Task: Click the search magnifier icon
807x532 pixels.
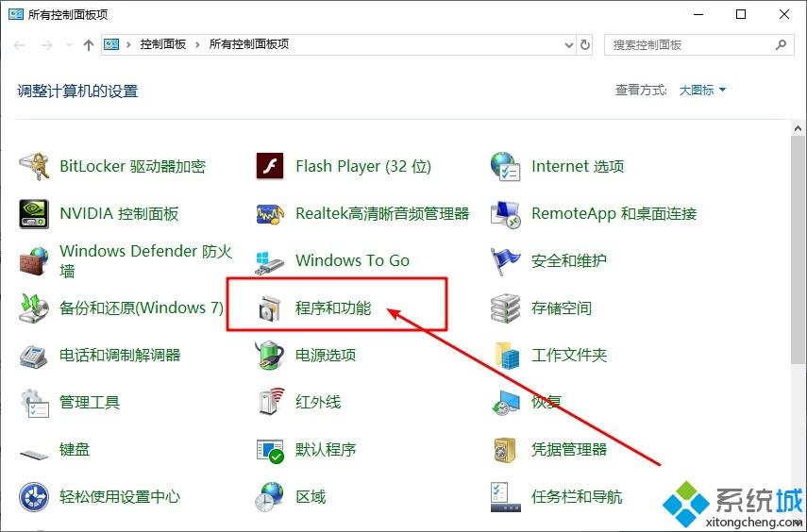Action: click(x=781, y=45)
